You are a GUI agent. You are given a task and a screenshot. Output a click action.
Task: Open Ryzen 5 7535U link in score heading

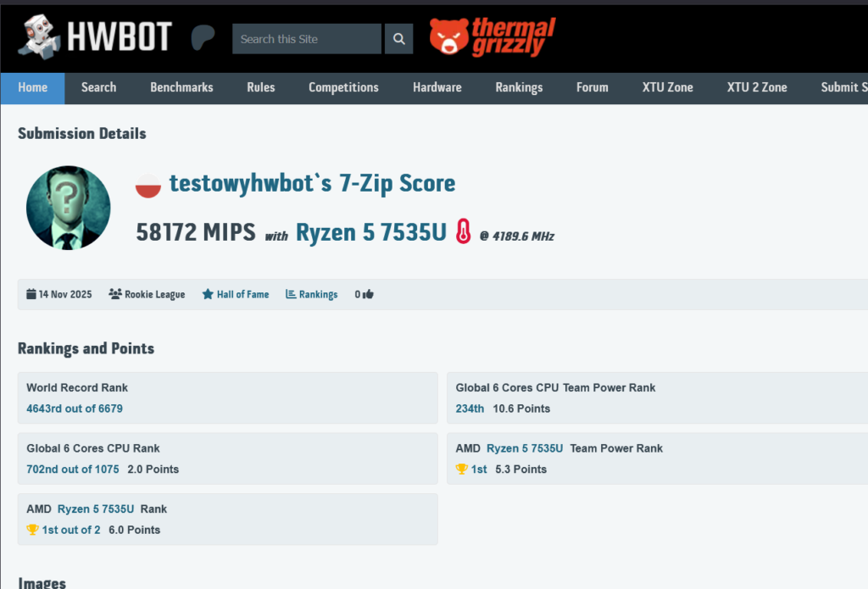(370, 232)
